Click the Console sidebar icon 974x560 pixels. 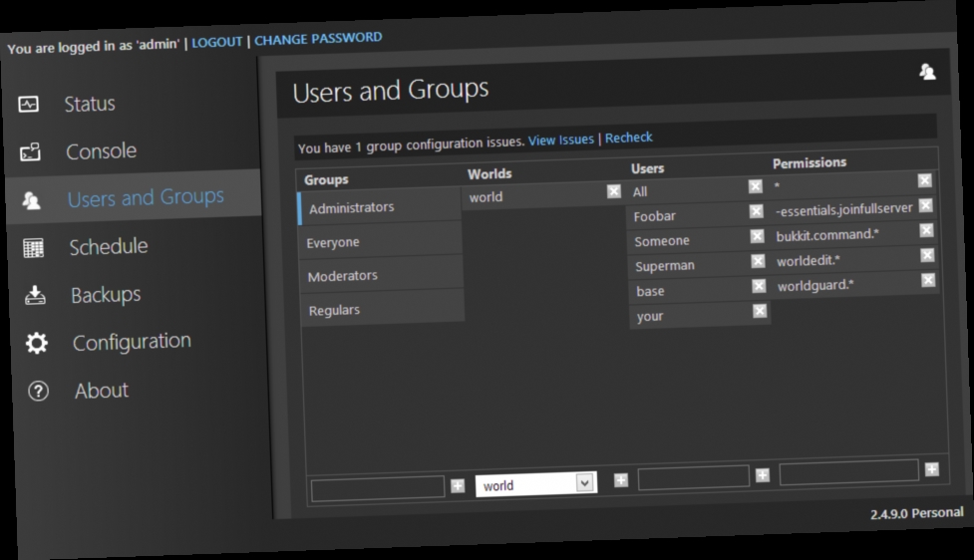[30, 152]
